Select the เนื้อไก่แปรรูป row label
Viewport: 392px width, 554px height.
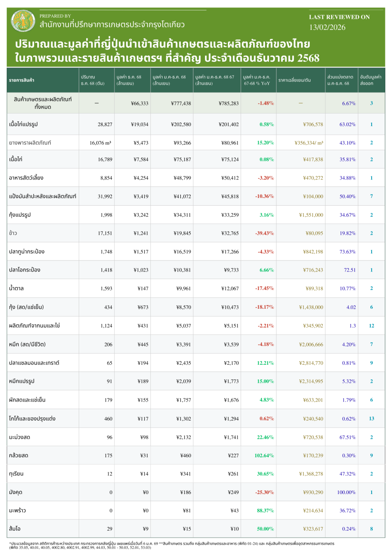tap(24, 125)
